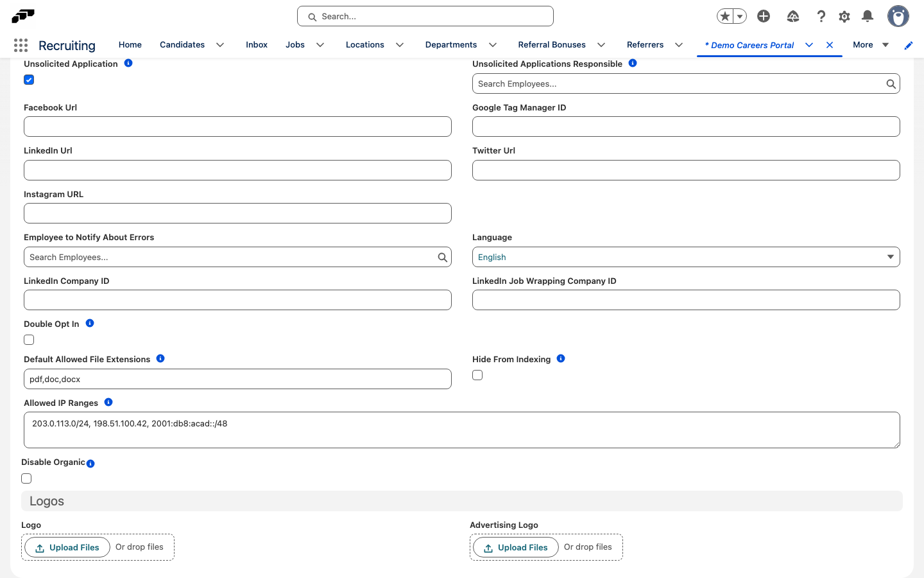Screen dimensions: 924x578
Task: Show info for Unsolicited Application field
Action: click(x=128, y=63)
